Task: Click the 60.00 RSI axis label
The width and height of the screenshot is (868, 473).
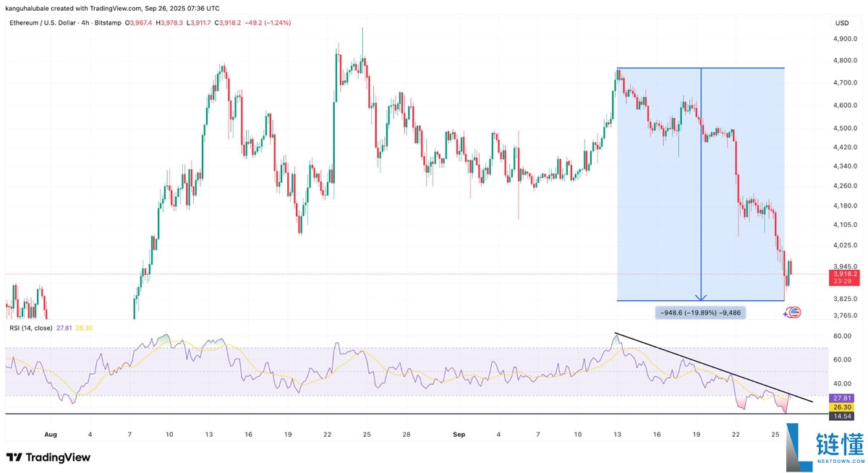Action: tap(843, 359)
